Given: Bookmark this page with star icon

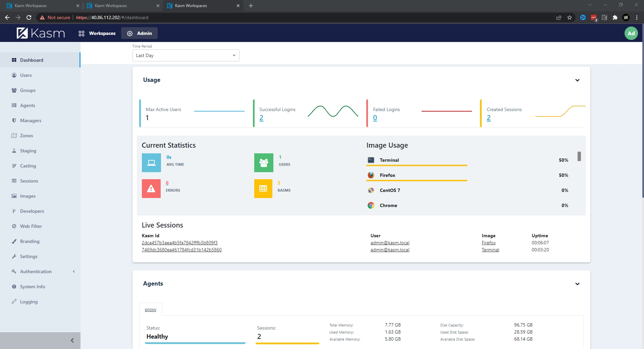Looking at the screenshot, I should [570, 17].
